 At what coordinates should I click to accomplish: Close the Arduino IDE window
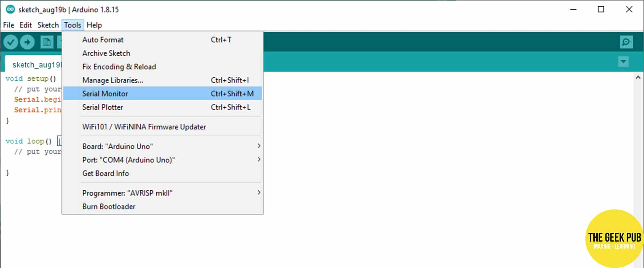pyautogui.click(x=629, y=9)
